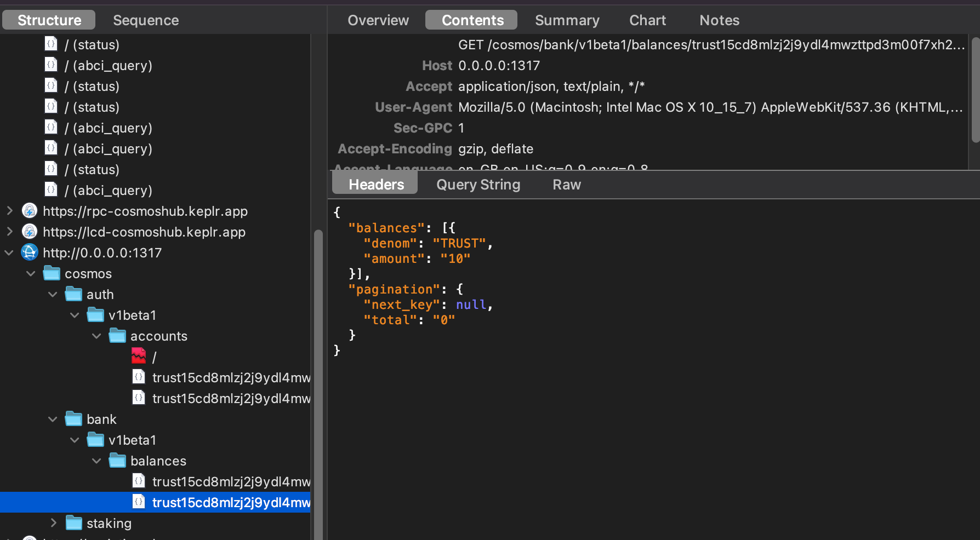The height and width of the screenshot is (540, 980).
Task: Click the "denom": "TRUST" JSON line
Action: click(x=428, y=243)
